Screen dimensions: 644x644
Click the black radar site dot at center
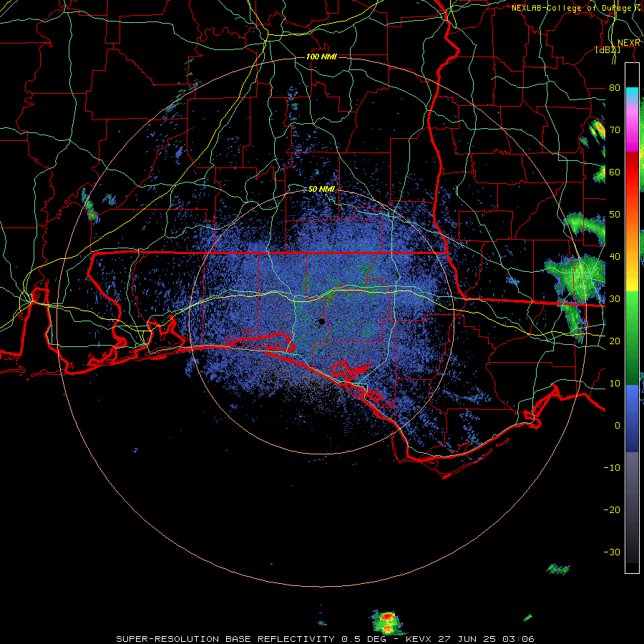pyautogui.click(x=321, y=321)
